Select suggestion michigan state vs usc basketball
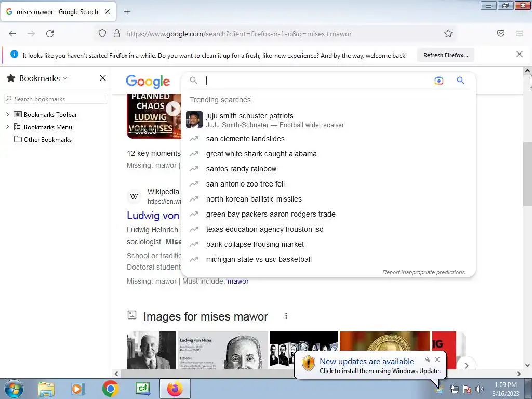Viewport: 532px width, 399px height. click(329, 259)
